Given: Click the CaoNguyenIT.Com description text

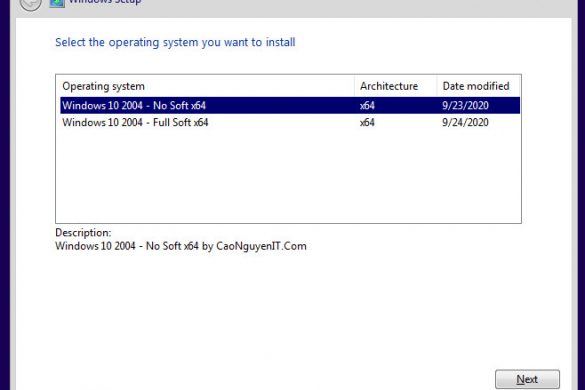Looking at the screenshot, I should [261, 246].
